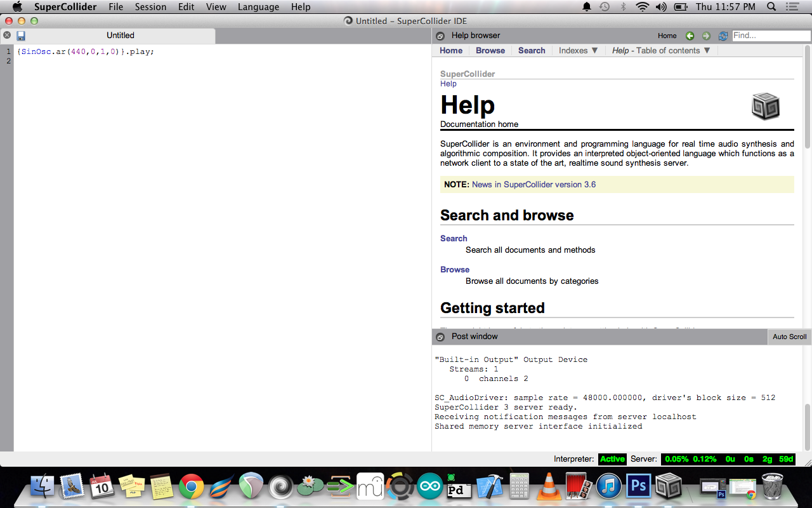Click the SuperCollider cube logo in Help page

click(765, 106)
